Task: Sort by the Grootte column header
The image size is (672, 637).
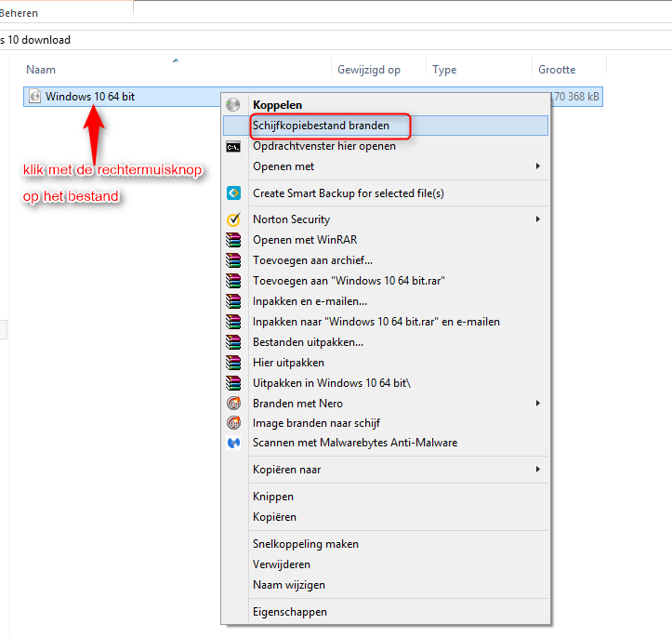Action: [x=557, y=70]
